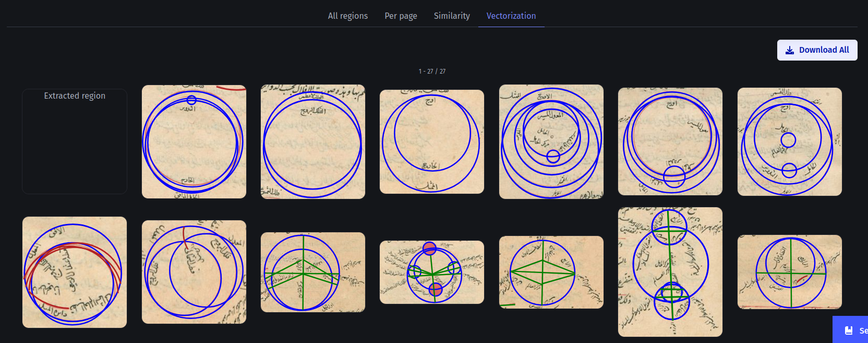Click the download icon in Download All
The height and width of the screenshot is (343, 868).
(x=790, y=50)
